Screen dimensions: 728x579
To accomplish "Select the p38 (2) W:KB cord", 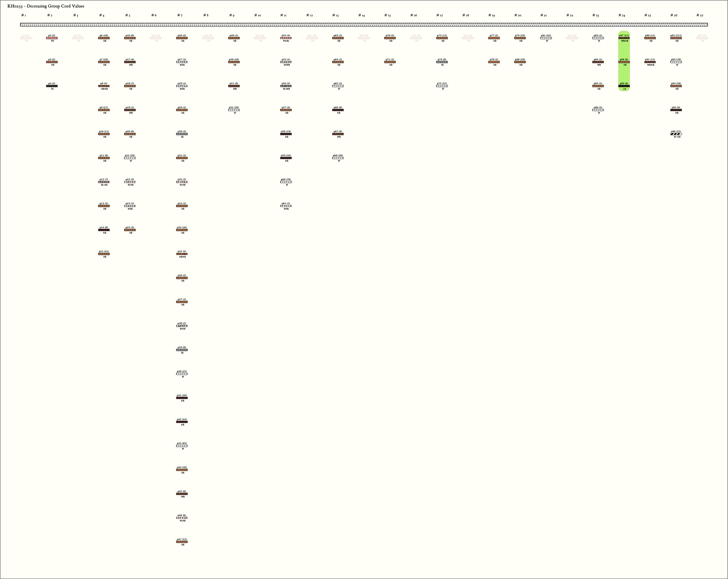I will pos(182,326).
